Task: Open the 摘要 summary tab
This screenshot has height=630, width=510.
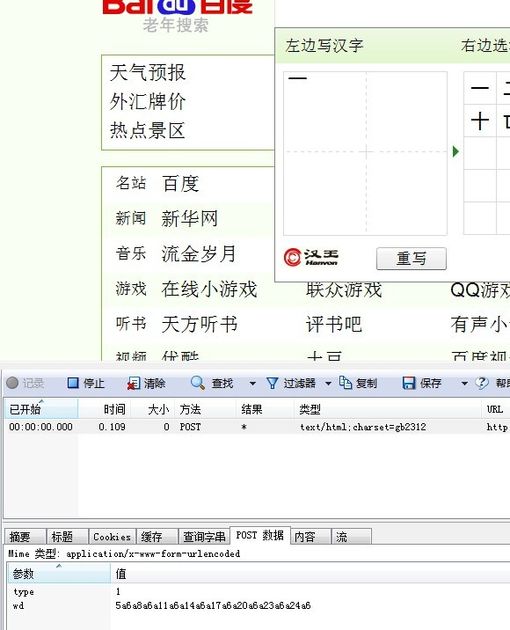Action: [x=25, y=537]
